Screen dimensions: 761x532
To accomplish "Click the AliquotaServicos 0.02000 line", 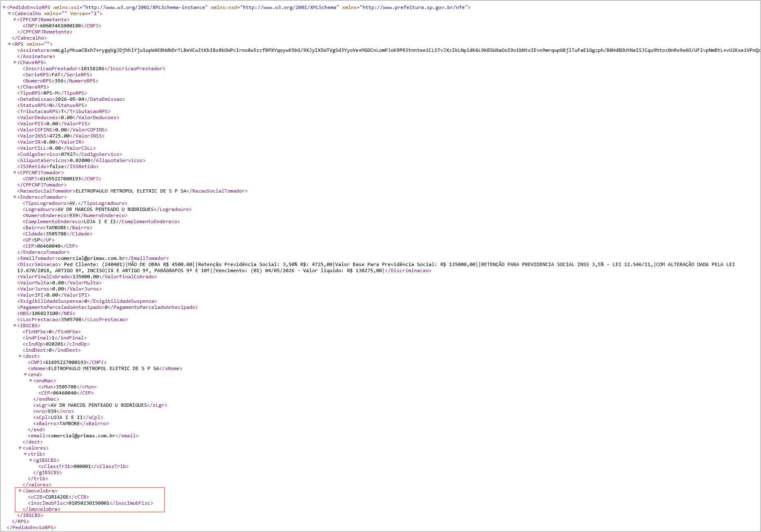I will [81, 160].
